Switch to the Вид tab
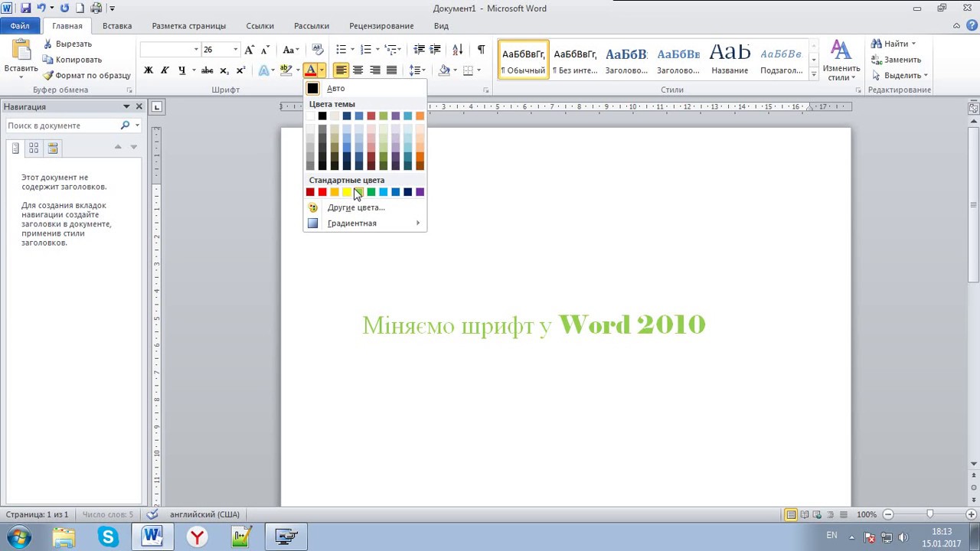Screen dimensions: 980x551 (441, 26)
